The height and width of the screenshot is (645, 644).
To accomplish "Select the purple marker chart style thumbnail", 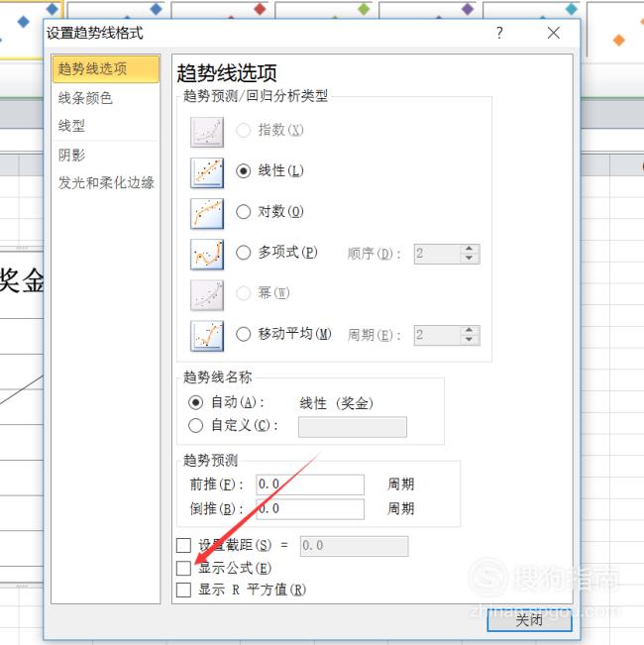I will (426, 9).
